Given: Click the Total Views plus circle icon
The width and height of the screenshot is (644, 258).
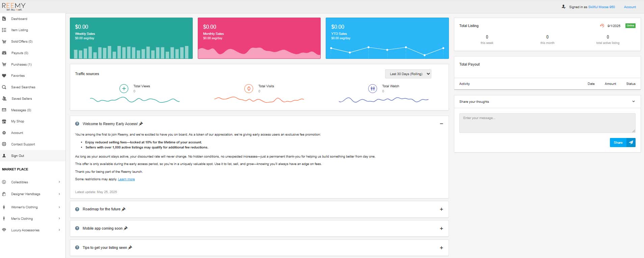Looking at the screenshot, I should pos(124,89).
